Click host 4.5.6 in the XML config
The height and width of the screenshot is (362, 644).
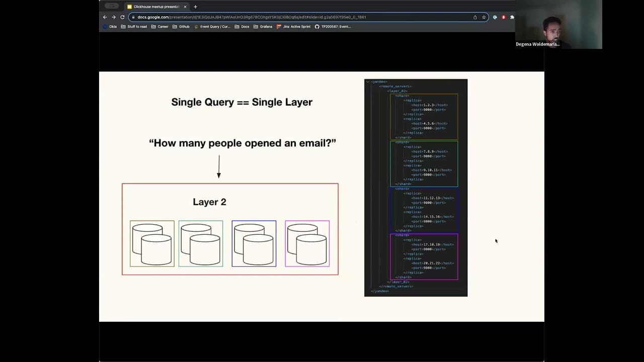[x=430, y=124]
